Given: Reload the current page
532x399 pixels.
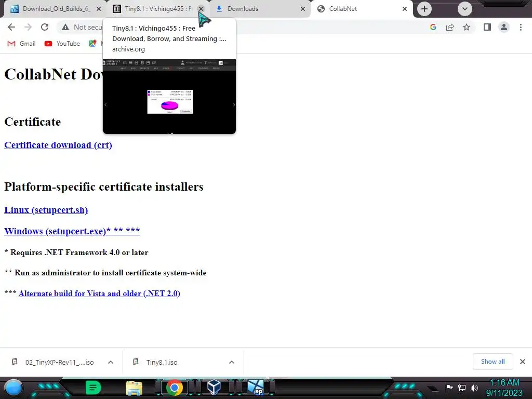Looking at the screenshot, I should [x=45, y=27].
